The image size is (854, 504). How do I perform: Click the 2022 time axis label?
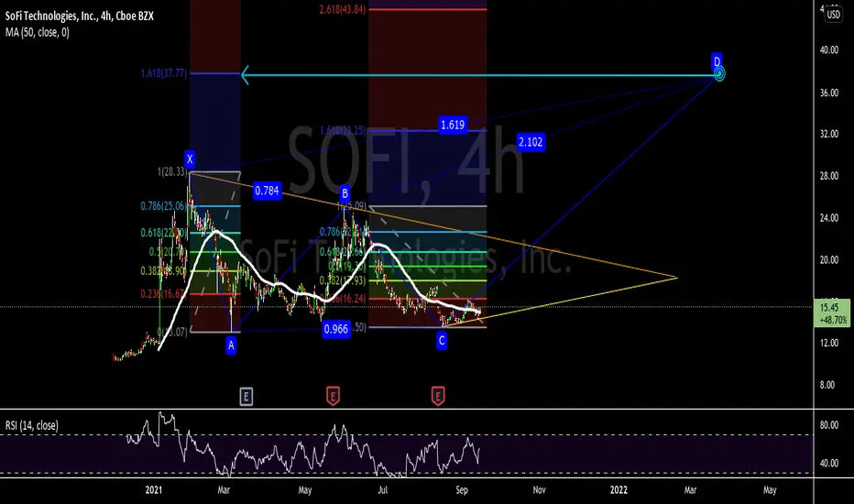pyautogui.click(x=619, y=490)
